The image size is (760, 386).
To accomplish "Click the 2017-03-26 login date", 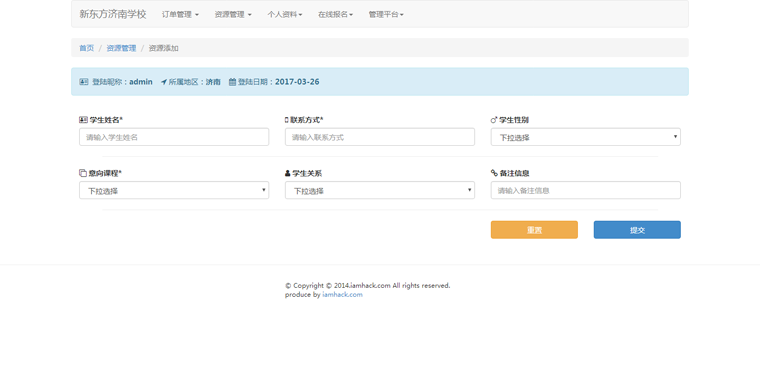I will (297, 82).
